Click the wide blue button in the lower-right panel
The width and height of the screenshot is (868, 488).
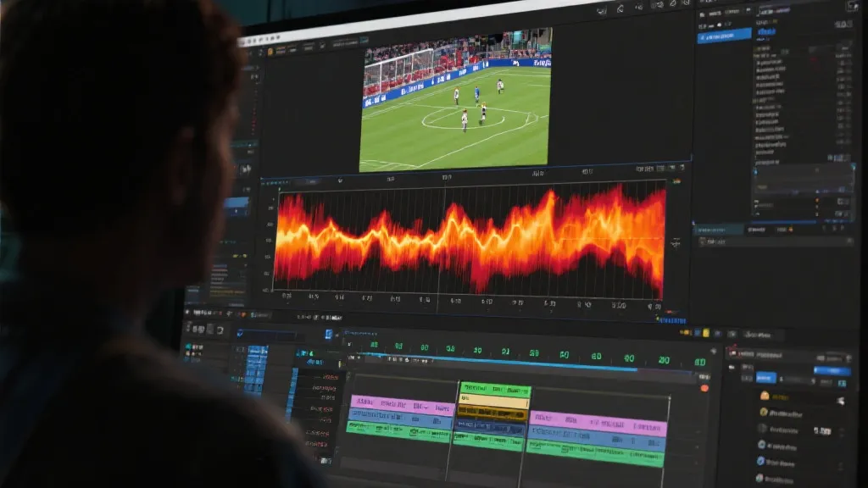832,371
